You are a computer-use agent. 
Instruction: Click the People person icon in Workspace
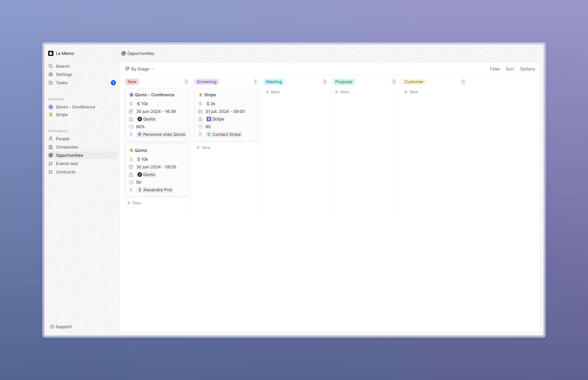(x=51, y=139)
